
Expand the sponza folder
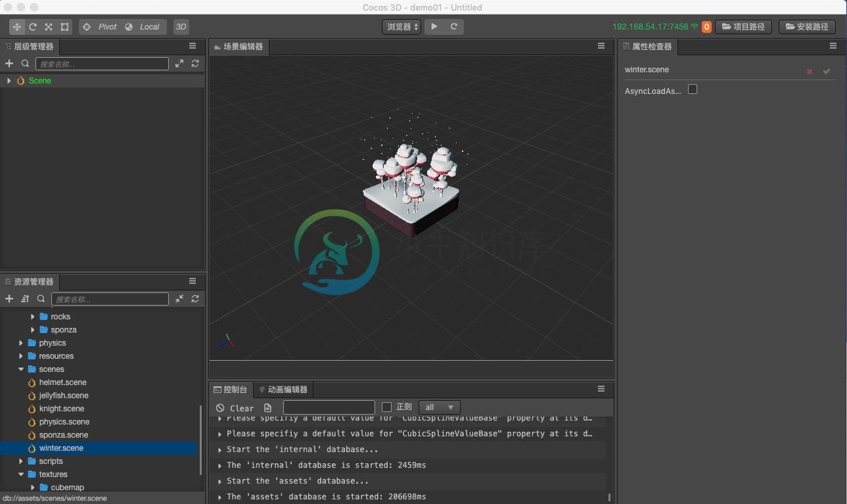coord(33,330)
